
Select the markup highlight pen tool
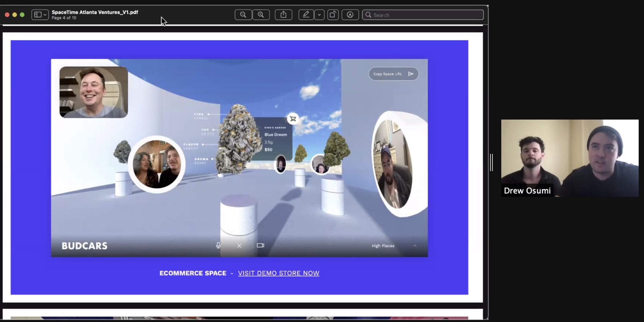pos(306,15)
